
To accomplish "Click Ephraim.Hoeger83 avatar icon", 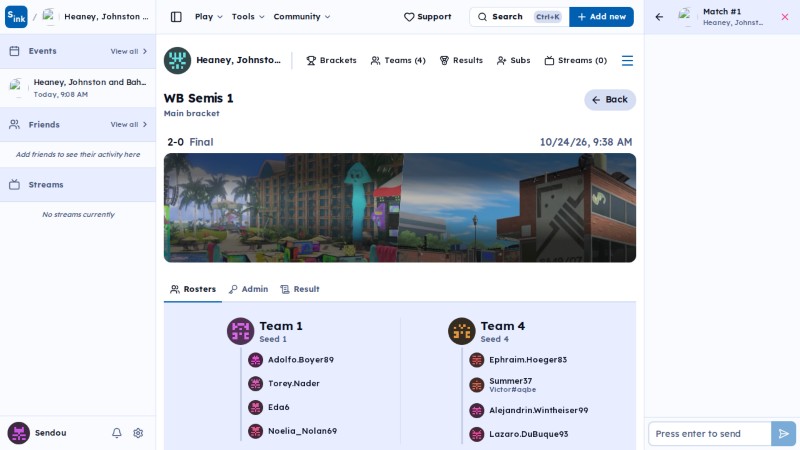I will tap(477, 360).
